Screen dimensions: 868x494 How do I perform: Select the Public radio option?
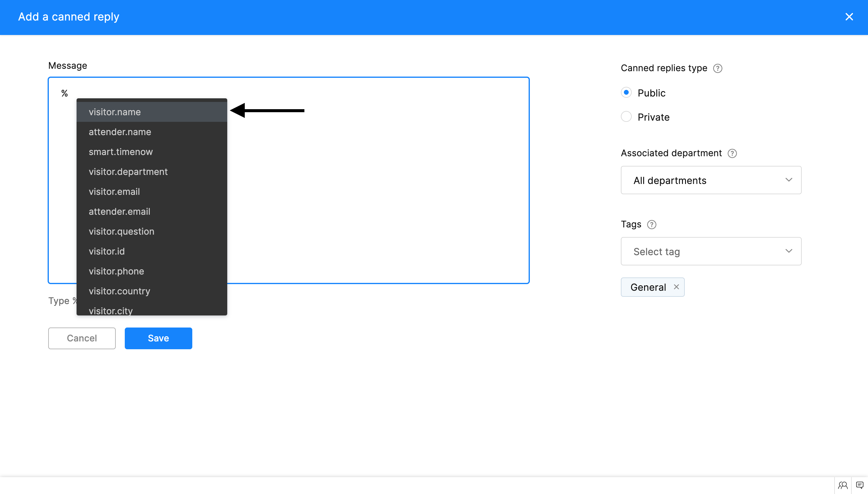point(626,93)
